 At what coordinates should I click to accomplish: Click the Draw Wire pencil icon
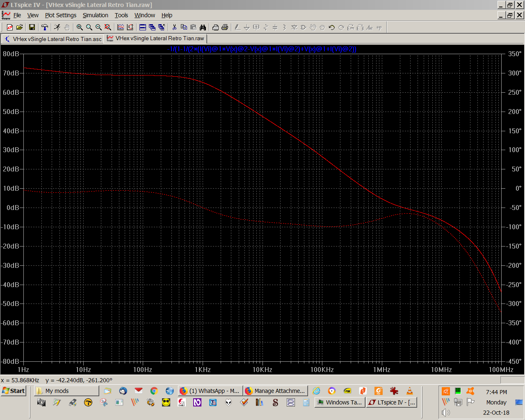237,27
